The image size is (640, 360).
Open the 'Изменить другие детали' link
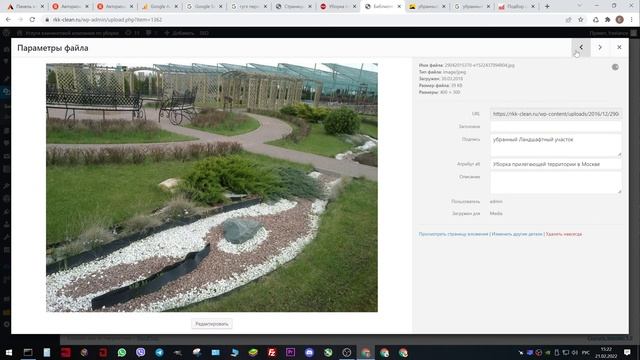point(517,234)
